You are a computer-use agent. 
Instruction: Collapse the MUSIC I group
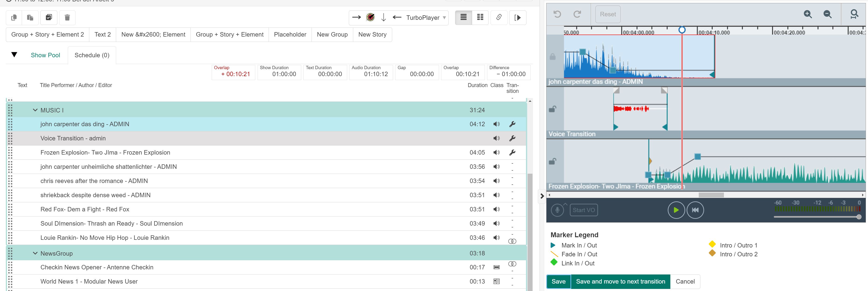pos(35,110)
